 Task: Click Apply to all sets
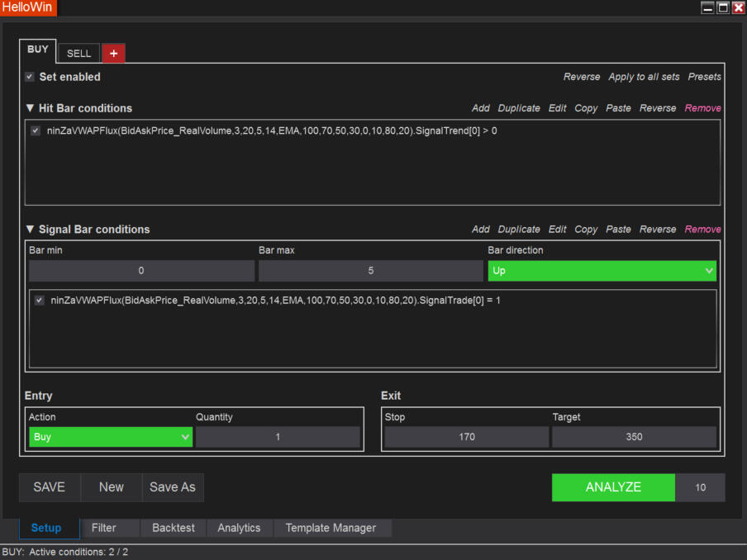pos(644,77)
